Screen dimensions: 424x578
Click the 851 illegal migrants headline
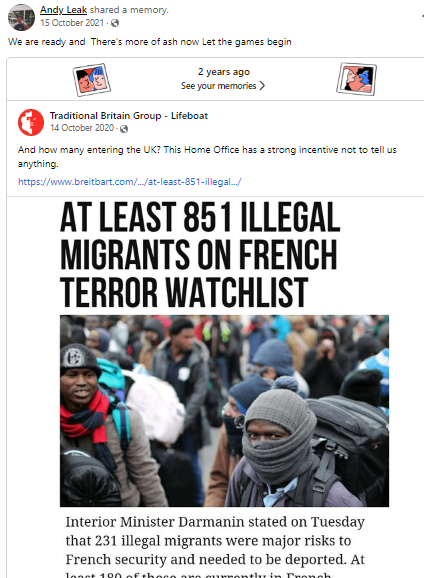[200, 254]
